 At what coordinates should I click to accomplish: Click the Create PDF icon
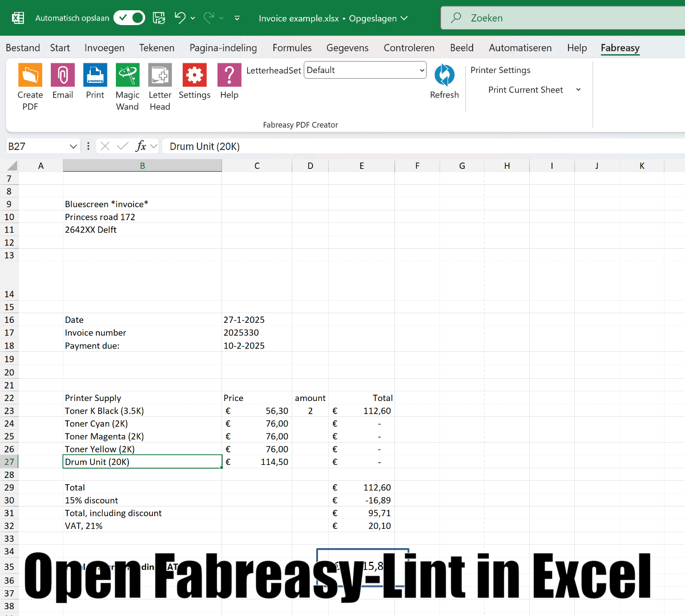(30, 75)
